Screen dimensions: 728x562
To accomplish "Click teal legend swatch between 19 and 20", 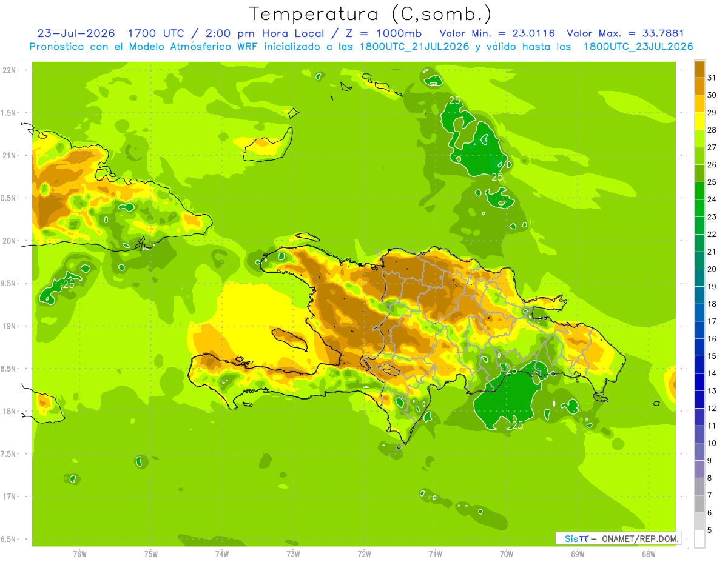I will (699, 278).
